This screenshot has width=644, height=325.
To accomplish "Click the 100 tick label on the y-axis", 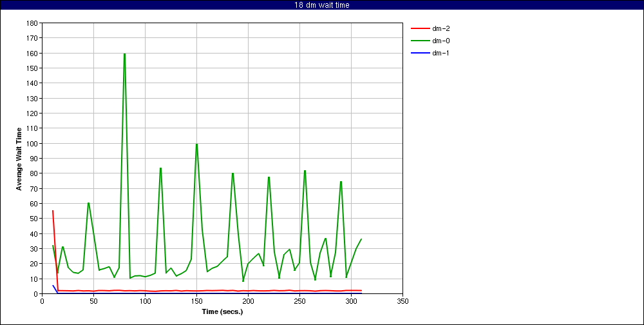I will 31,143.
